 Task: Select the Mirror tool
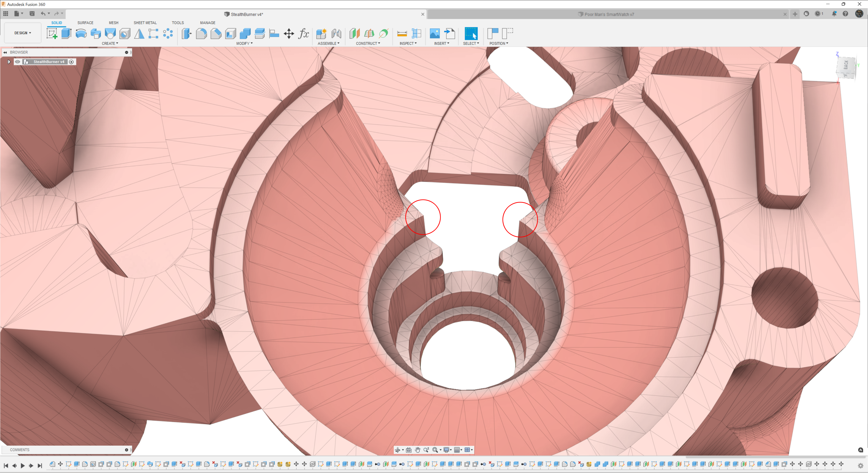click(139, 34)
